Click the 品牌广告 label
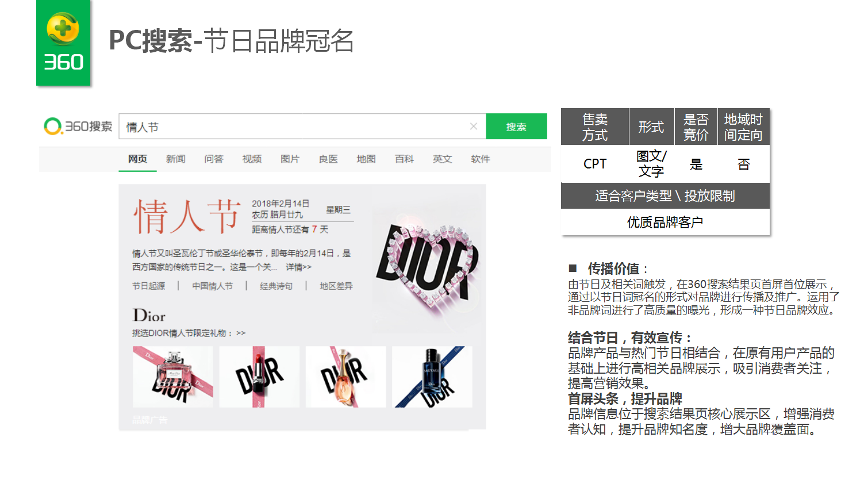868x487 pixels. (x=149, y=420)
